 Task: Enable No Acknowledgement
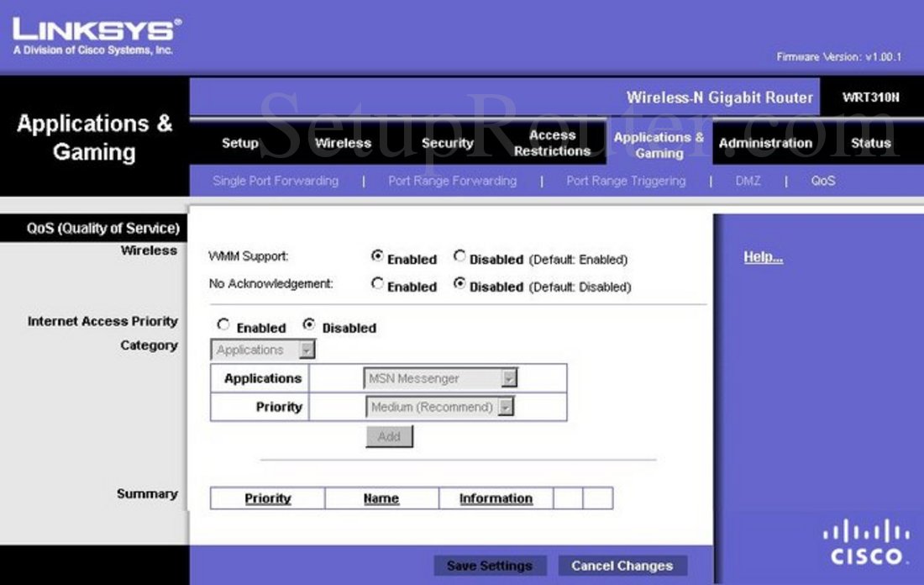pyautogui.click(x=376, y=285)
